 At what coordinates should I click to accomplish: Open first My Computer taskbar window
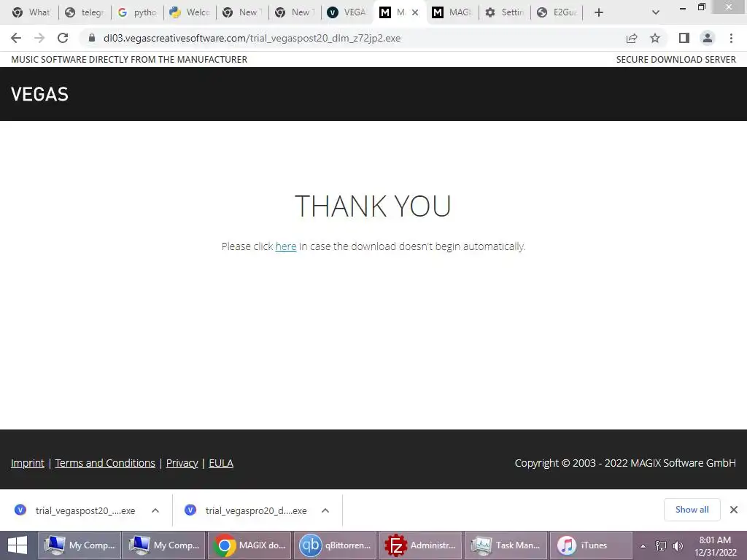[x=79, y=545]
